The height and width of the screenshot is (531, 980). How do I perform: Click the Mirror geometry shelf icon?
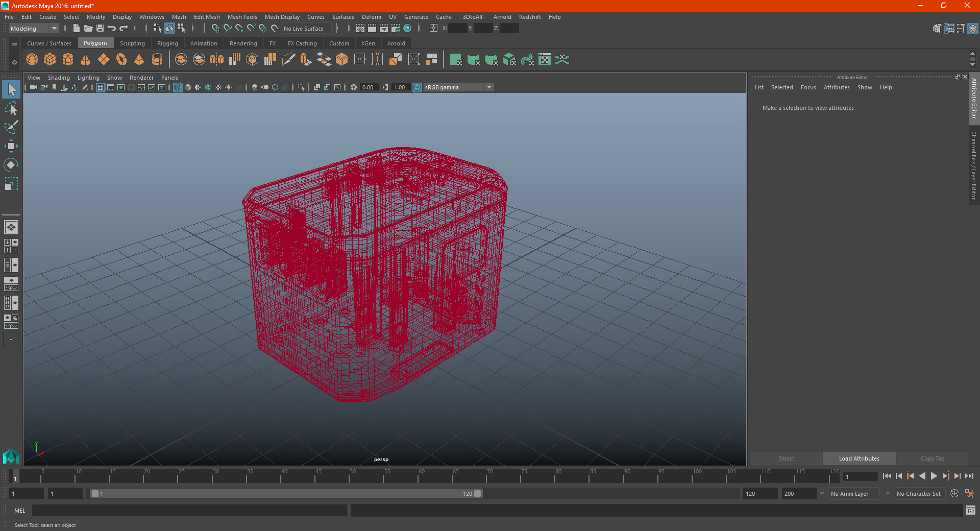[x=217, y=60]
